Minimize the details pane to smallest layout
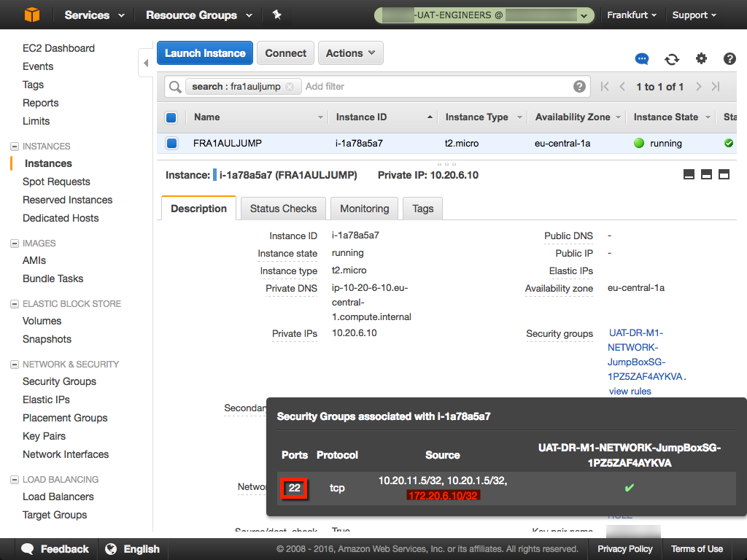This screenshot has height=560, width=747. pyautogui.click(x=689, y=174)
